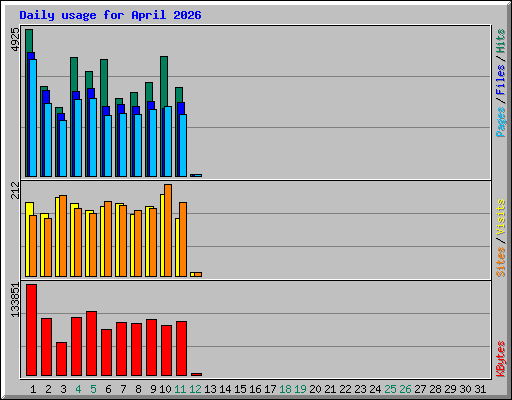Click day 30 on the x-axis
This screenshot has width=512, height=400.
tap(465, 389)
